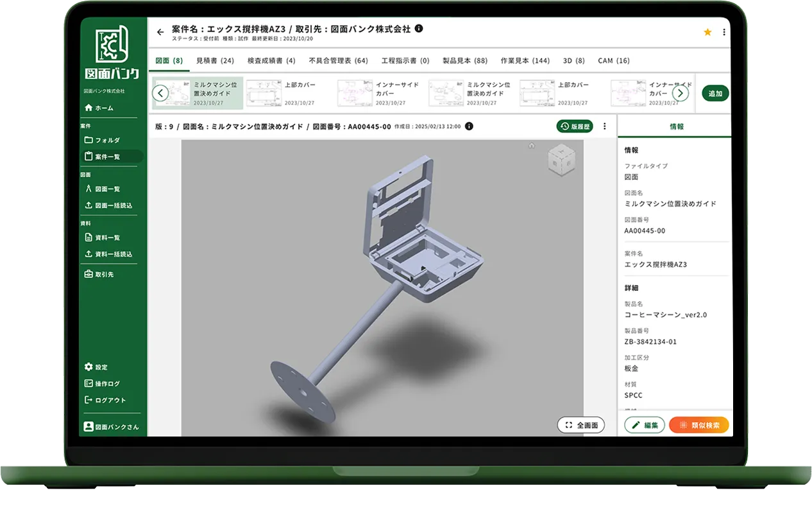
Task: Click the 全画面 fullscreen button
Action: (x=581, y=425)
